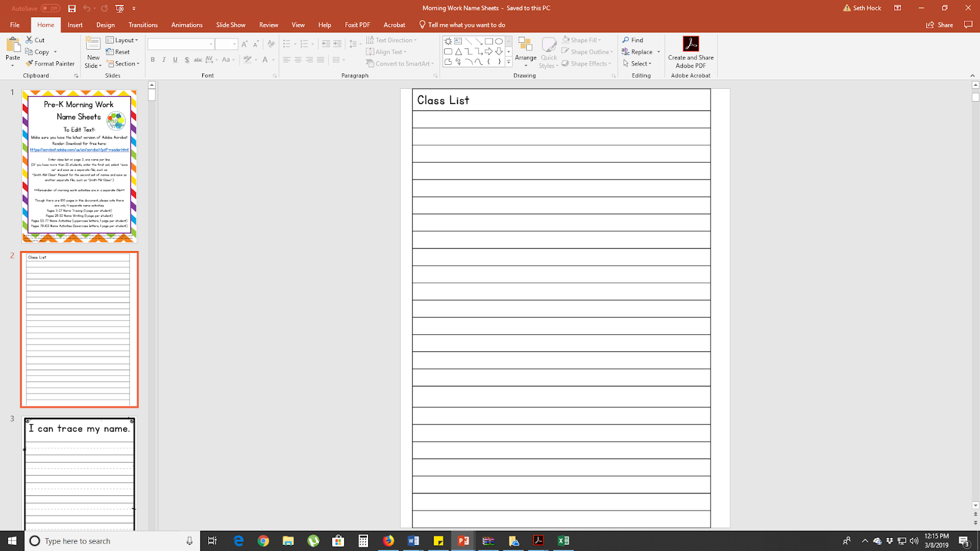Clear all formatting icon

pyautogui.click(x=271, y=44)
